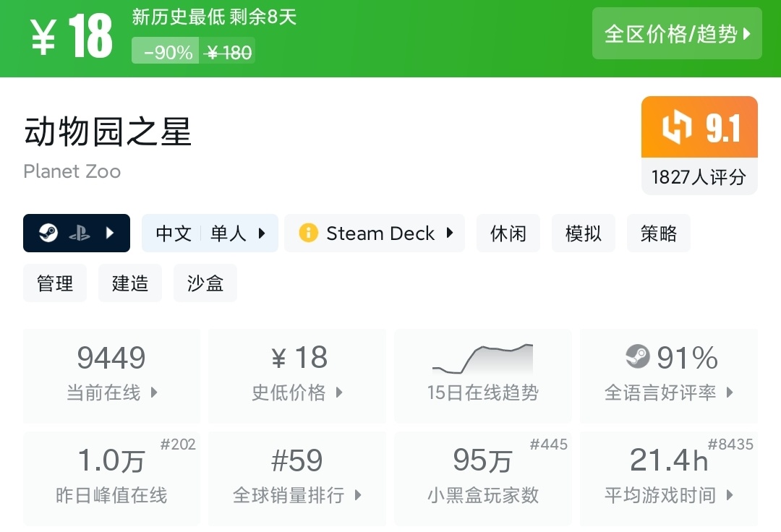Select the 模拟 tag
This screenshot has width=781, height=532.
point(584,233)
